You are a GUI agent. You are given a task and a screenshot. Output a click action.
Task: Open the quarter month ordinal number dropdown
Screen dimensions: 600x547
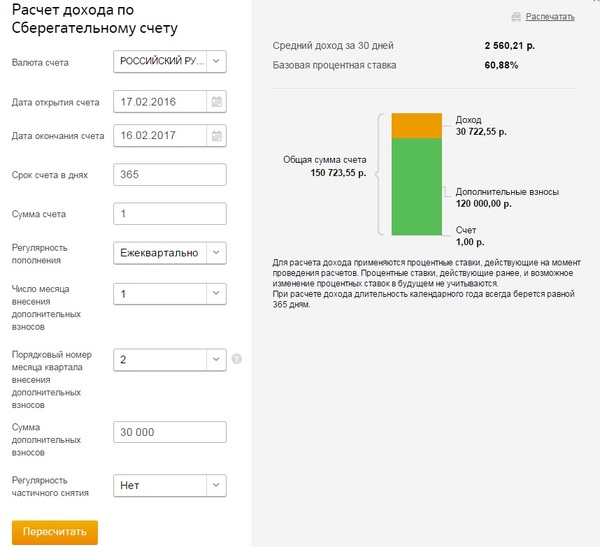tap(217, 359)
